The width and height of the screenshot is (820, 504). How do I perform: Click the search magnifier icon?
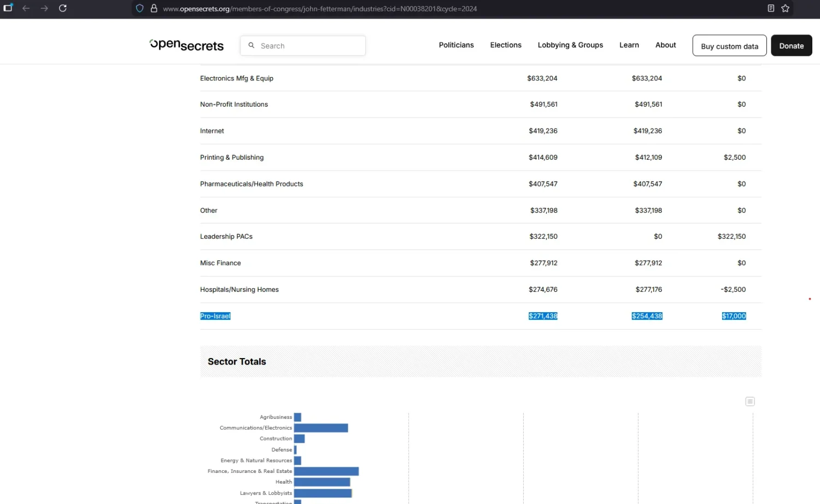251,45
